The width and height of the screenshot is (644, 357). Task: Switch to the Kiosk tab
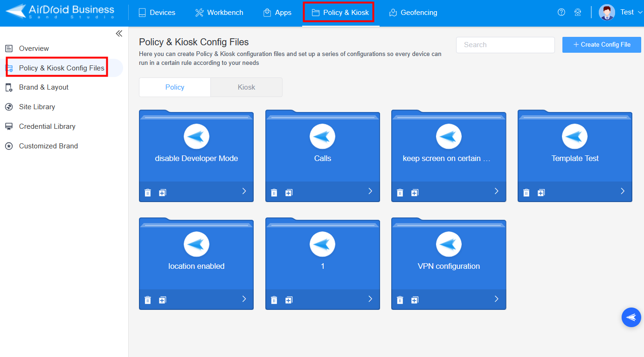coord(246,87)
